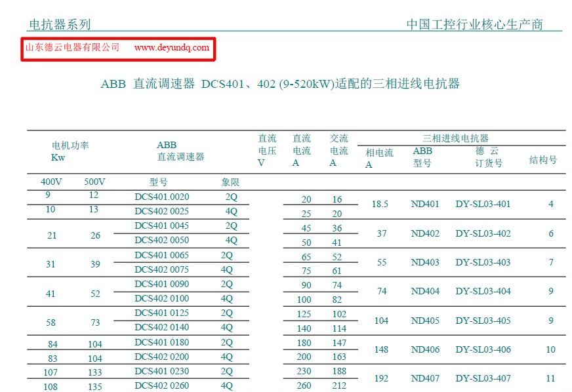Select the model cell DCS402 0050
Screen dimensions: 572x392
[x=162, y=241]
